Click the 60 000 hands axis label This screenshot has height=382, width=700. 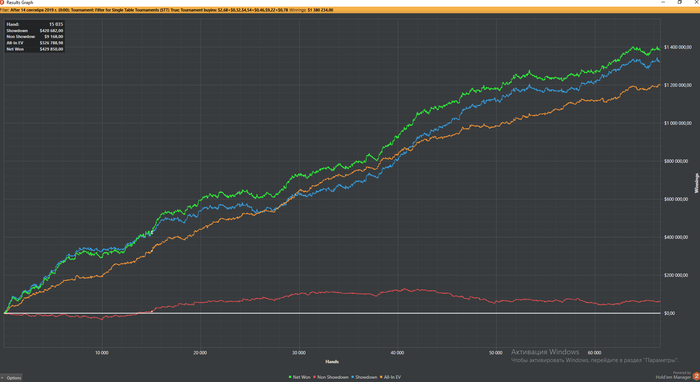click(x=594, y=353)
